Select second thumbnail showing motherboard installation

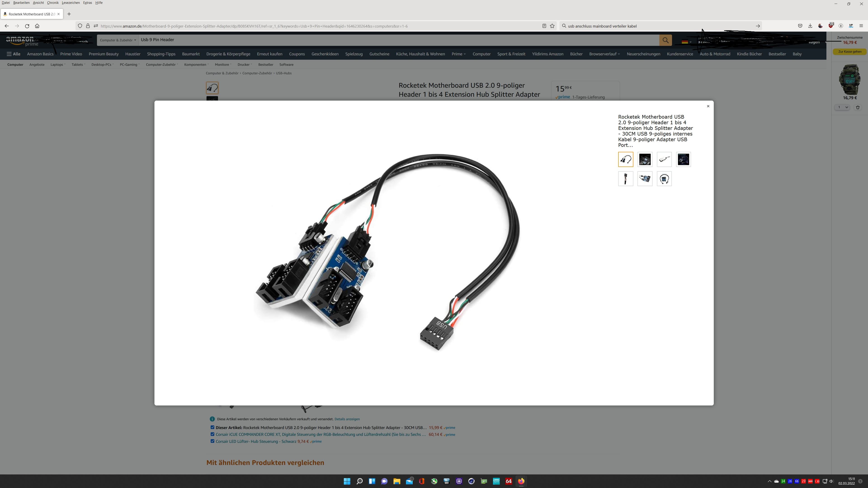click(x=645, y=159)
